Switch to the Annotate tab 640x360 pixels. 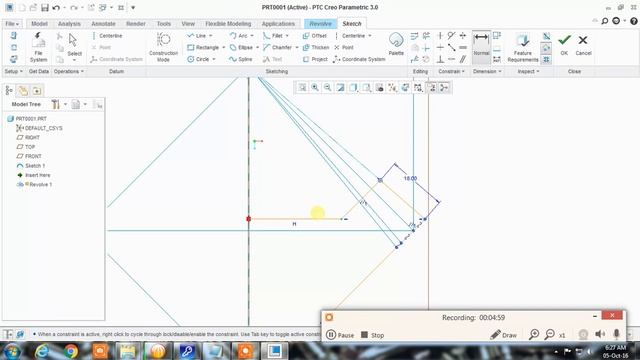(103, 24)
